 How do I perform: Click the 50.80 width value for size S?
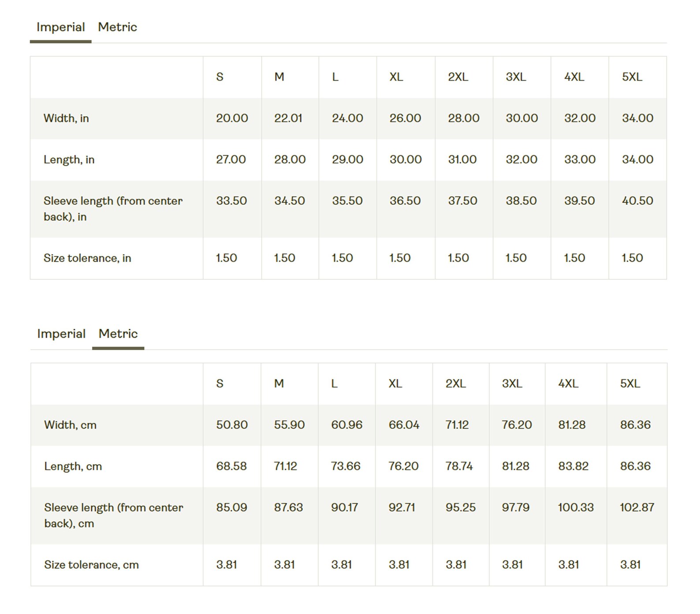pyautogui.click(x=232, y=425)
